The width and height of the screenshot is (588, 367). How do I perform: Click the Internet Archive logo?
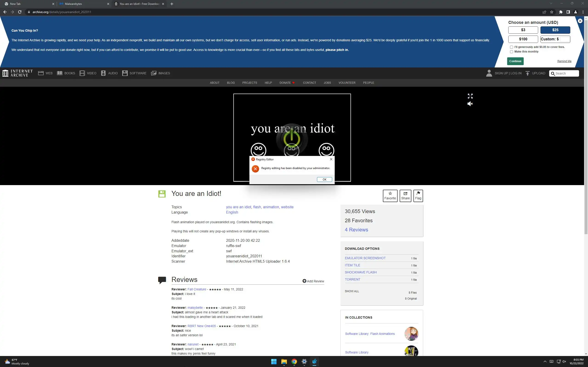[x=17, y=73]
